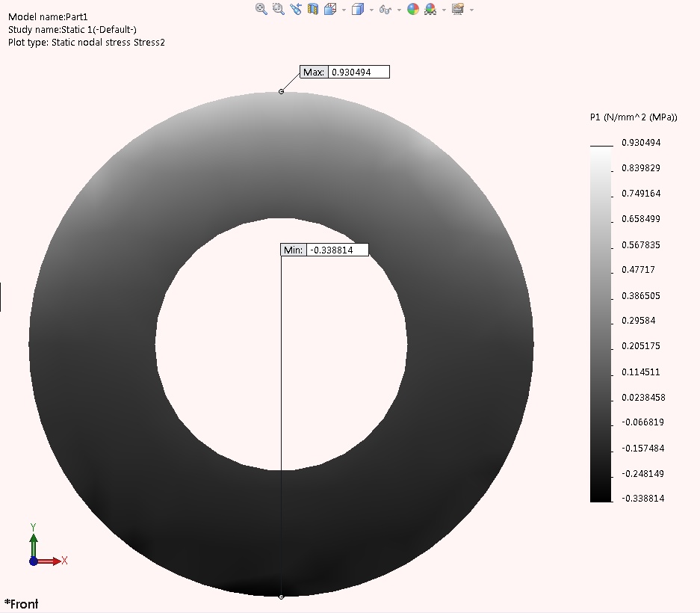Click the Plot type Stress2 text
Viewport: 700px width, 613px height.
[86, 43]
